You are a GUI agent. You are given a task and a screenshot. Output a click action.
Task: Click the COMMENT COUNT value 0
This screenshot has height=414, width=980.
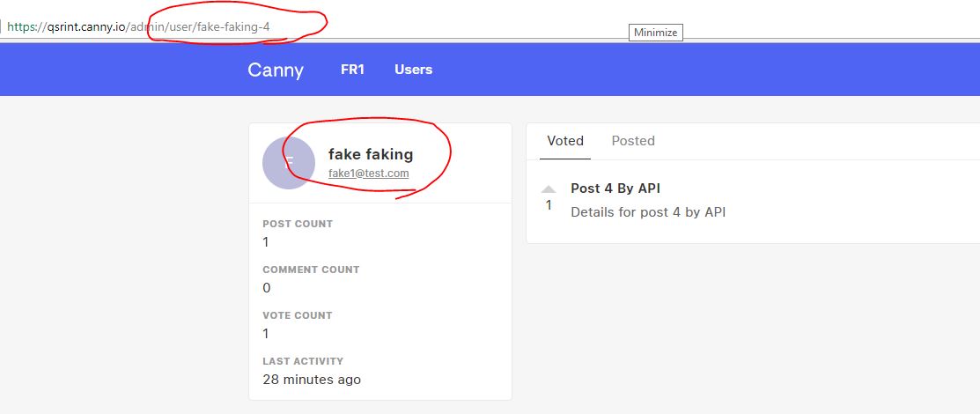point(266,288)
